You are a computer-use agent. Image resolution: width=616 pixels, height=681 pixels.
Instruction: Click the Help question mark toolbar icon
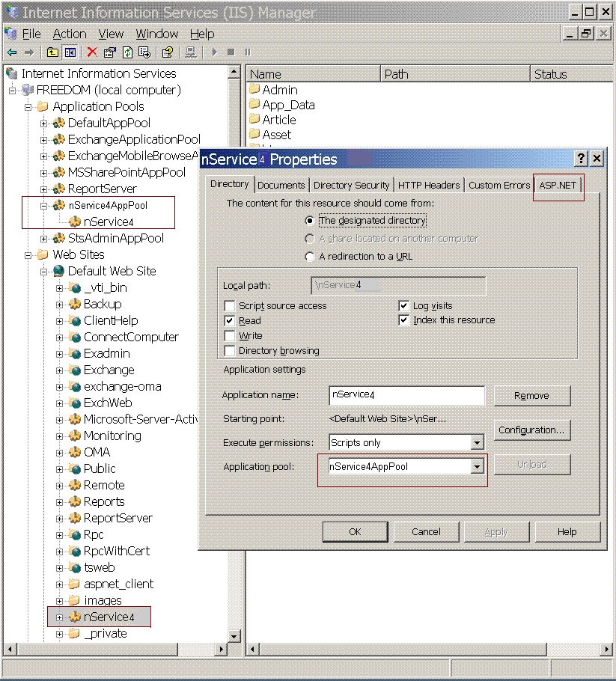(x=167, y=52)
